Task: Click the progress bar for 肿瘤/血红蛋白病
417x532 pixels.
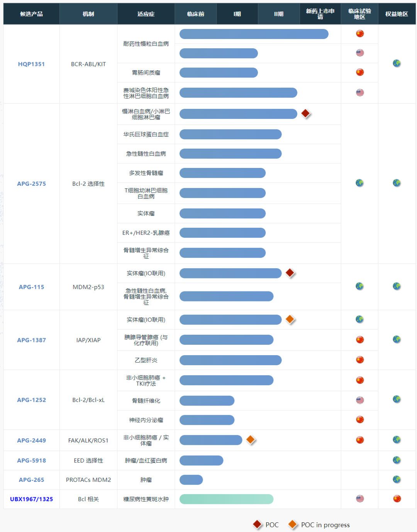Action: (x=201, y=461)
